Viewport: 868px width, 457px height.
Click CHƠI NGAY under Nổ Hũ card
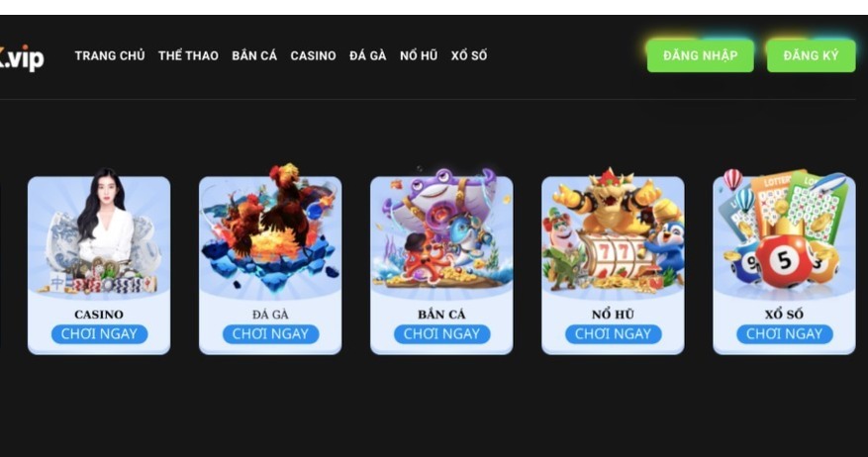tap(613, 334)
